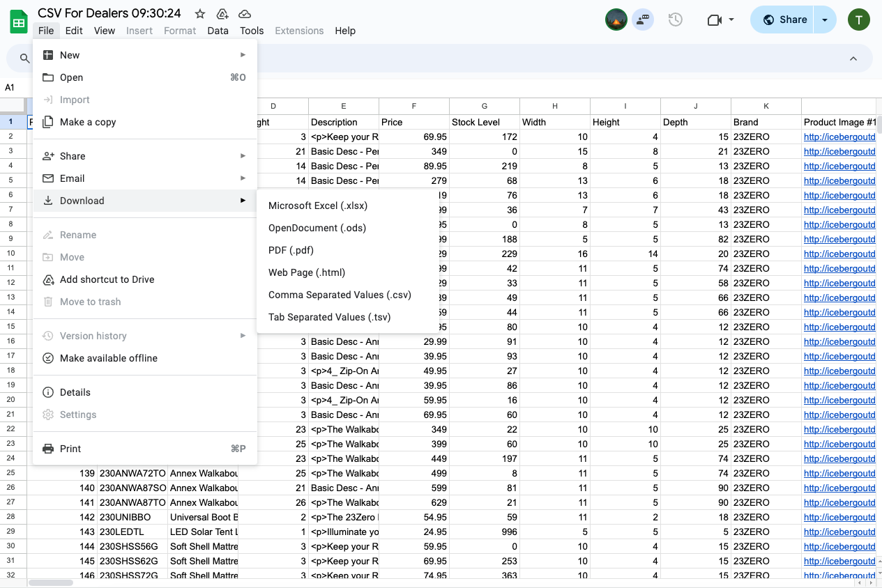Download as Microsoft Excel (.xlsx)
Image resolution: width=882 pixels, height=588 pixels.
(x=318, y=206)
